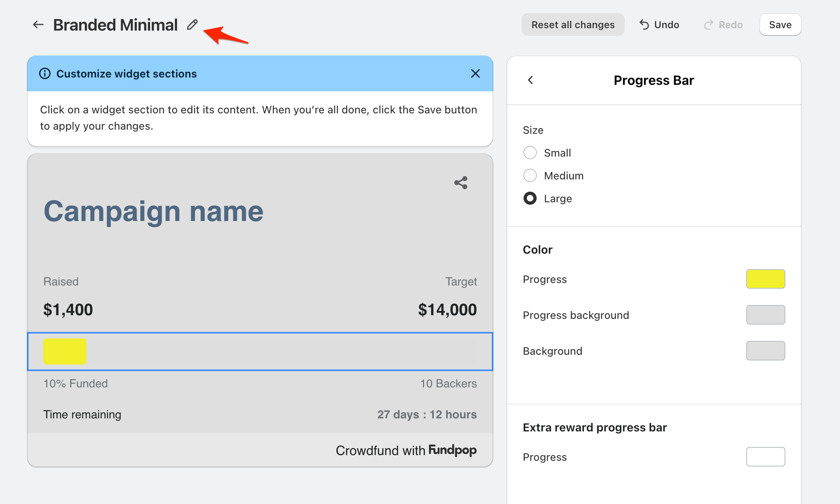Open the Extra reward Progress color swatch
Viewport: 840px width, 504px height.
coord(765,457)
